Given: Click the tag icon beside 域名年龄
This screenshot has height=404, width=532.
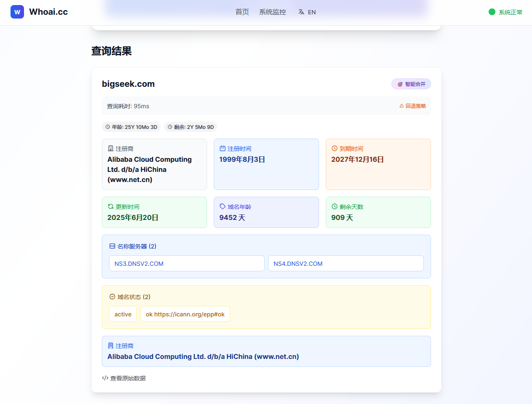Looking at the screenshot, I should pyautogui.click(x=223, y=206).
